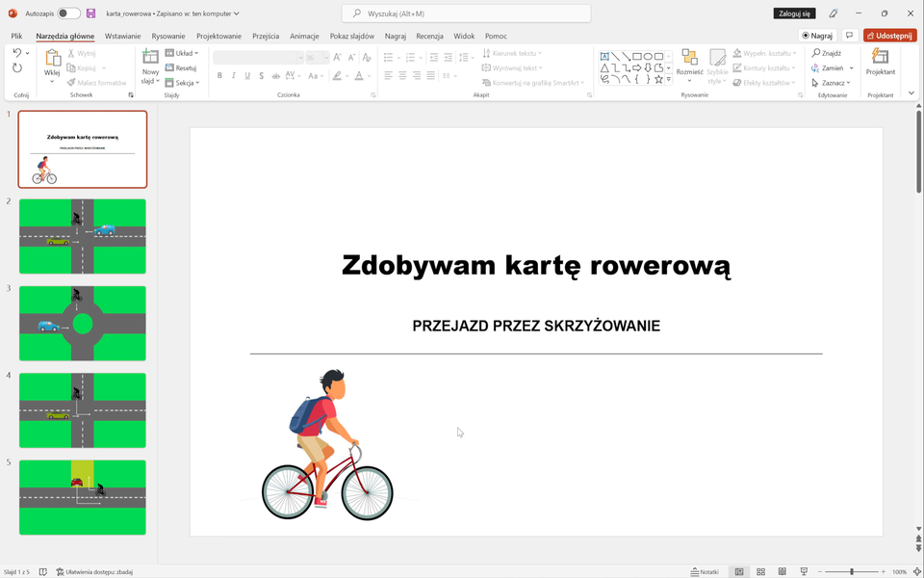Switch to the Animacje tab
The width and height of the screenshot is (924, 578).
click(x=304, y=36)
